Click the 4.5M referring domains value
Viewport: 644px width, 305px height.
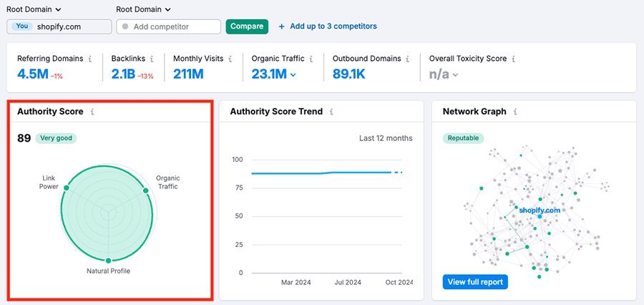(x=32, y=74)
